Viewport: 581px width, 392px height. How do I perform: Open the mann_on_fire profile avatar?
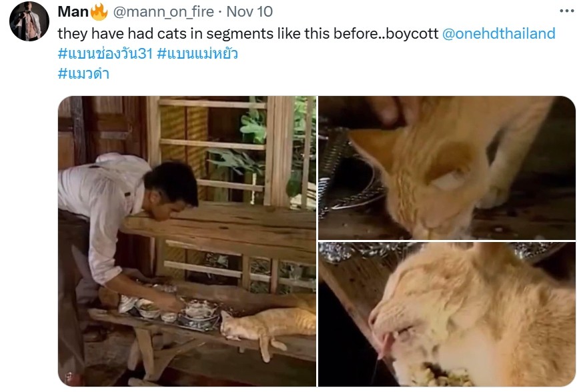pyautogui.click(x=29, y=21)
